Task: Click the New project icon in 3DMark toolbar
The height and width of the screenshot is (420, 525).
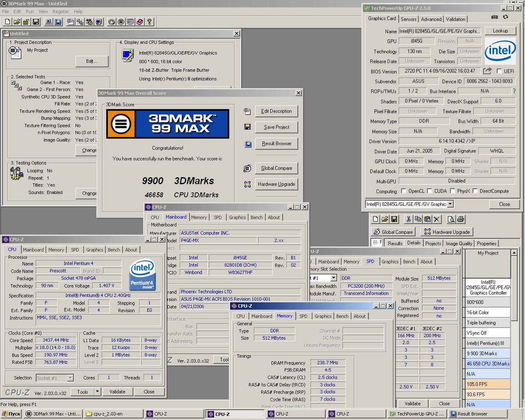Action: (7, 22)
